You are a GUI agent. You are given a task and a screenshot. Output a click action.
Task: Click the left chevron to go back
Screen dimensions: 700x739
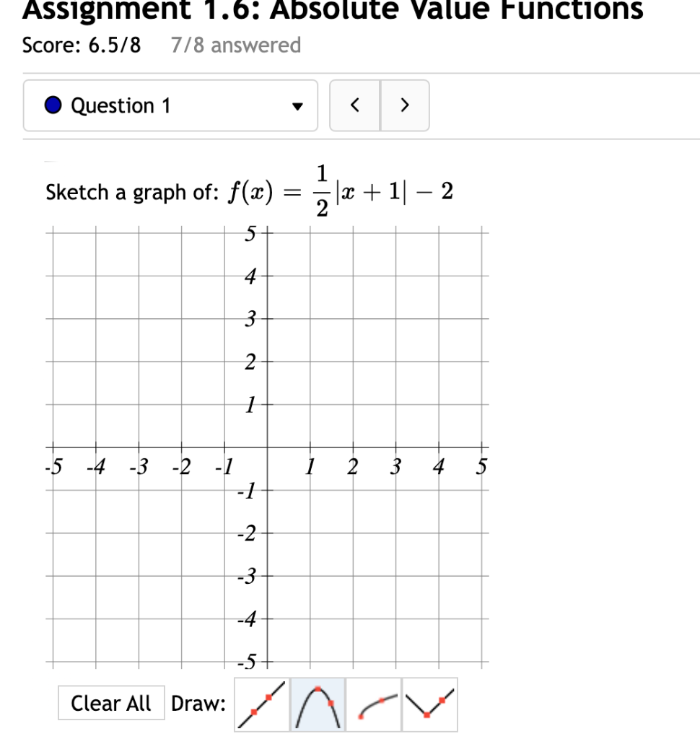[x=354, y=105]
